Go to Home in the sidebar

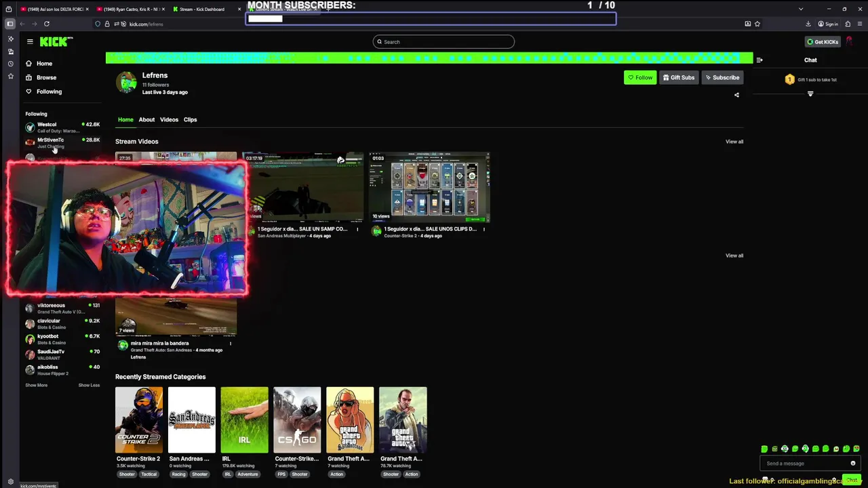[44, 63]
